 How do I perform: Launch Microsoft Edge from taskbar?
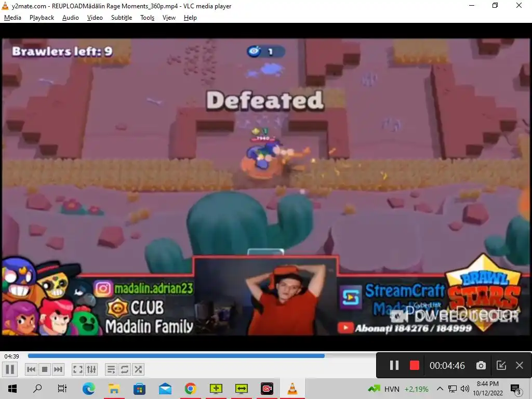click(88, 389)
